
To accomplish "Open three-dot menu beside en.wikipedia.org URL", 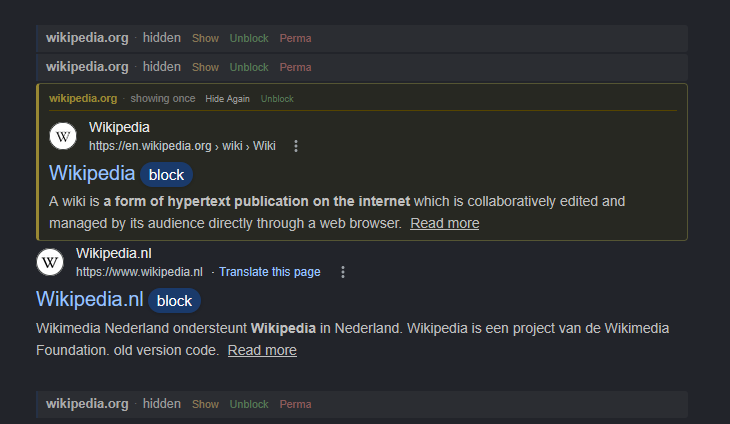I will [x=296, y=146].
